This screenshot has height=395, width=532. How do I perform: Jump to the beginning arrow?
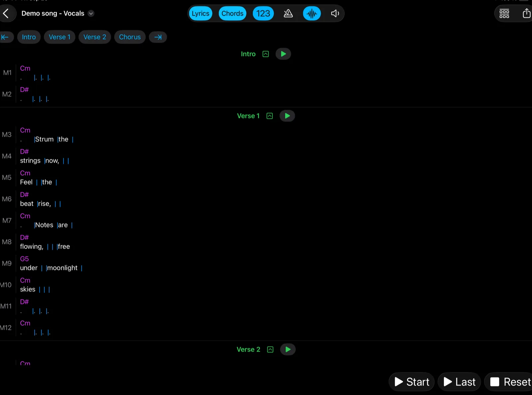tap(6, 37)
